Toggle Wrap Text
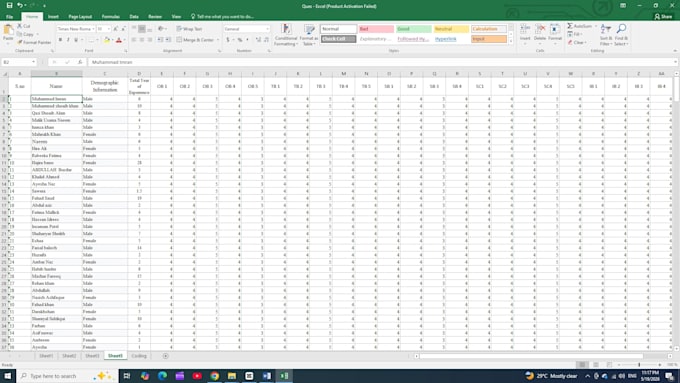This screenshot has height=383, width=680. pyautogui.click(x=190, y=29)
